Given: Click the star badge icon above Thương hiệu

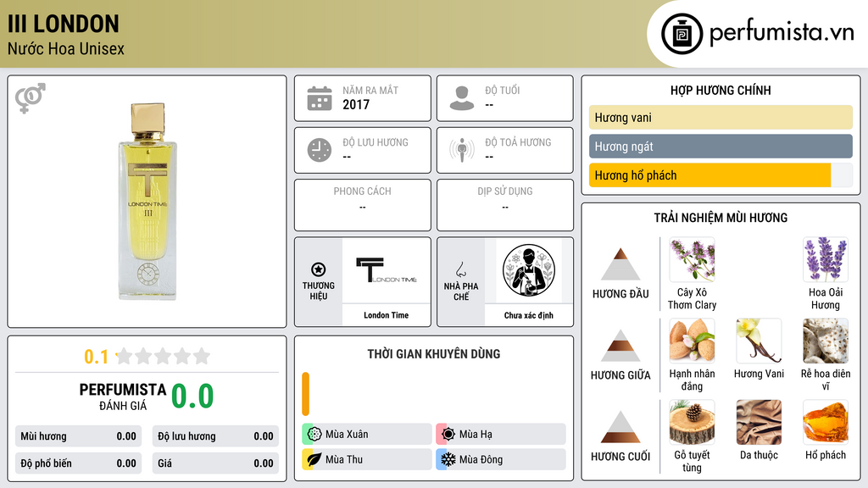Looking at the screenshot, I should point(319,269).
